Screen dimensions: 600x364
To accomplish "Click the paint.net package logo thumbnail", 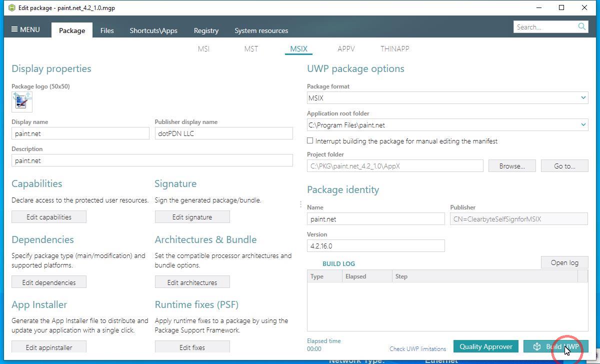I will [x=21, y=101].
